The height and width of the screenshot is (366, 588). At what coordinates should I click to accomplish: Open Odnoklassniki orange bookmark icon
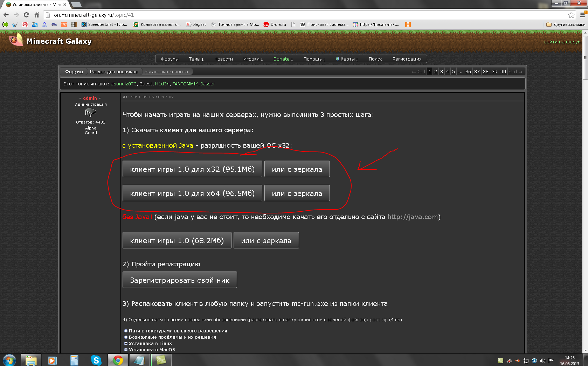click(408, 24)
